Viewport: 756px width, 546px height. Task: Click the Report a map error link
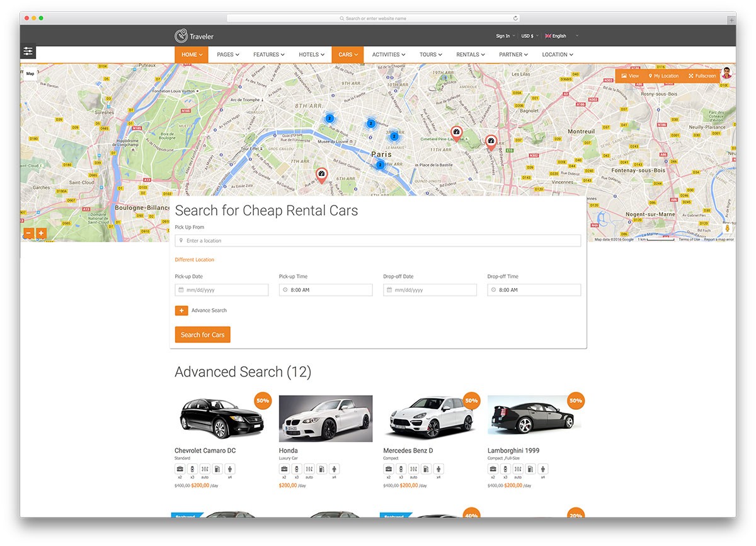pyautogui.click(x=719, y=240)
